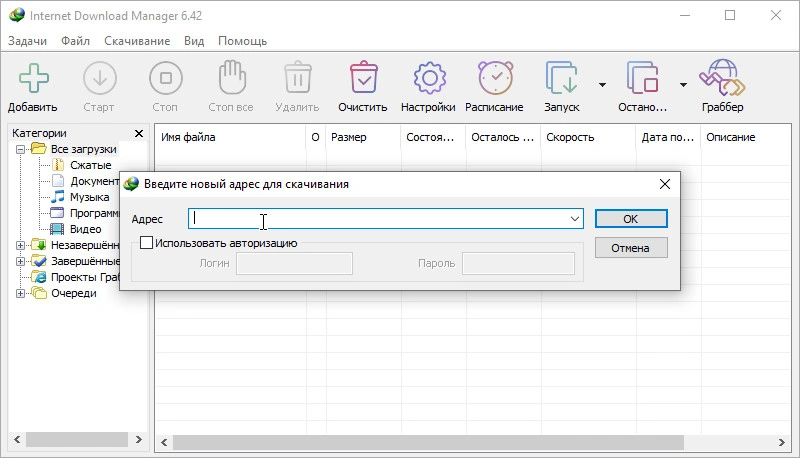Open the Адрес field dropdown arrow
Viewport: 800px width, 458px height.
pyautogui.click(x=575, y=218)
